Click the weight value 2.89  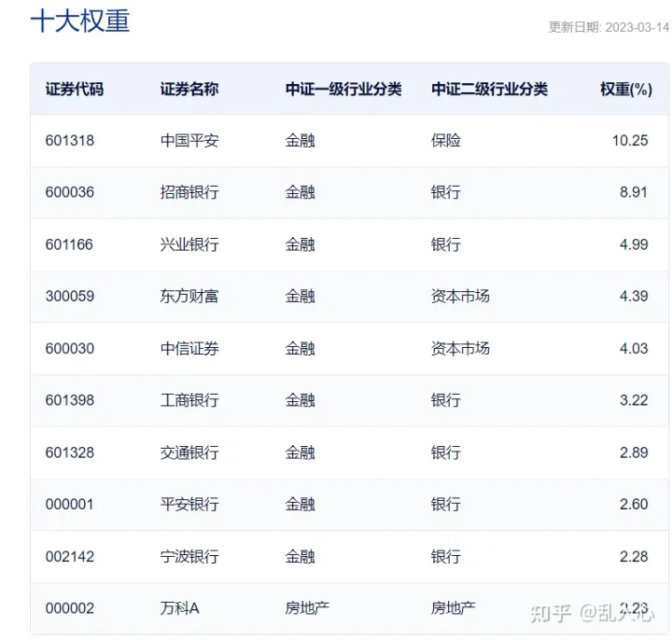pos(634,452)
